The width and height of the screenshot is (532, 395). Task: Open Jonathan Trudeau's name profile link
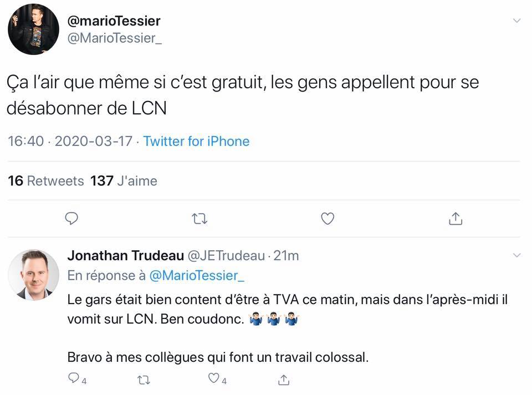tap(126, 255)
